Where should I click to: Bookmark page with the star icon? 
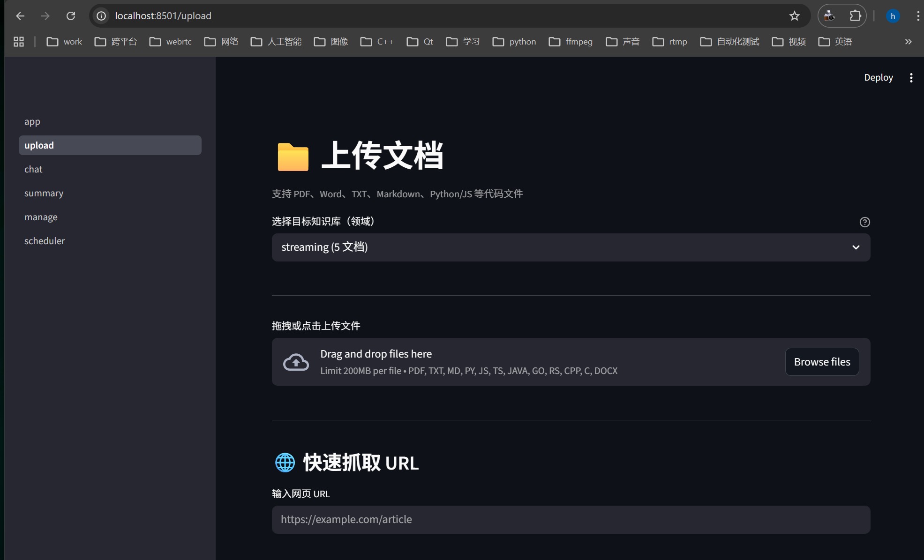[x=794, y=16]
